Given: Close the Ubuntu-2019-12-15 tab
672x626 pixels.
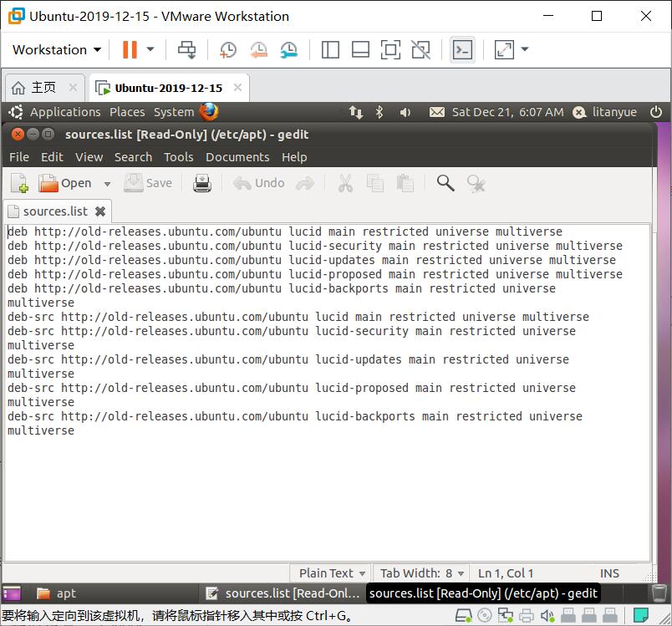Looking at the screenshot, I should 238,88.
